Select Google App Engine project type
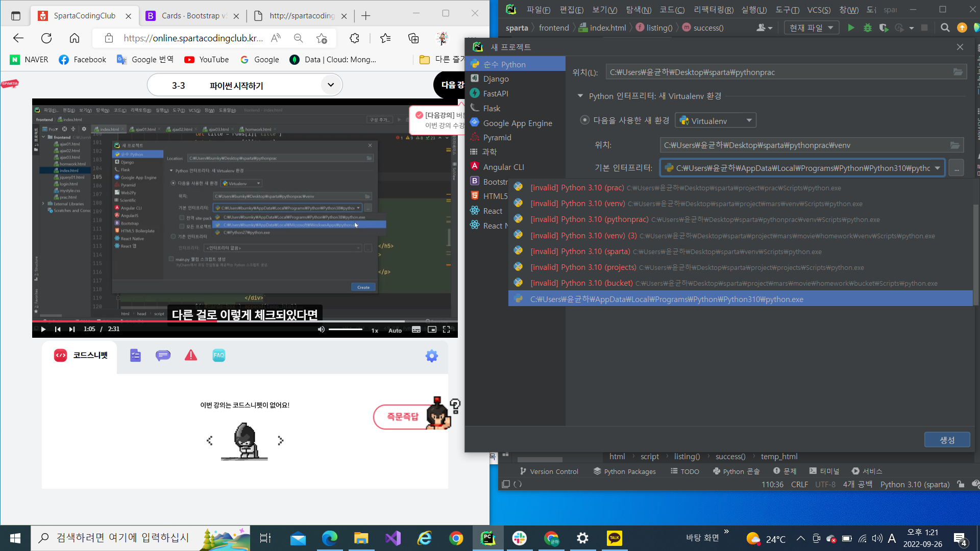The height and width of the screenshot is (551, 980). point(517,123)
